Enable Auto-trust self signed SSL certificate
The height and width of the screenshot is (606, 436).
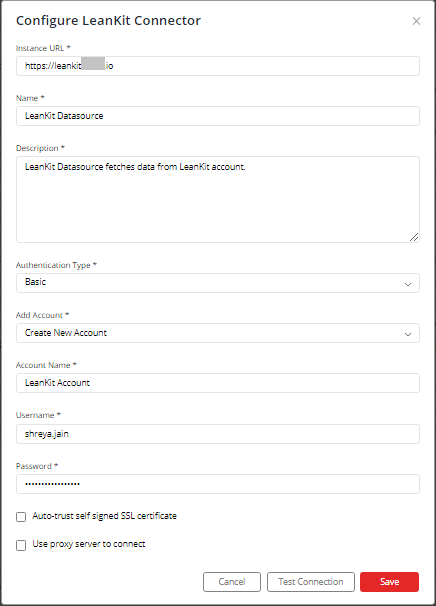point(21,517)
